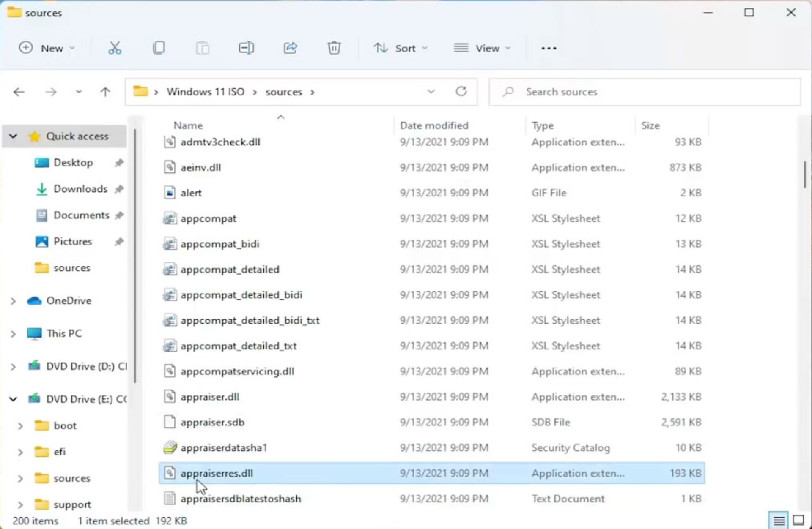812x529 pixels.
Task: Expand This PC in navigation pane
Action: pyautogui.click(x=13, y=334)
